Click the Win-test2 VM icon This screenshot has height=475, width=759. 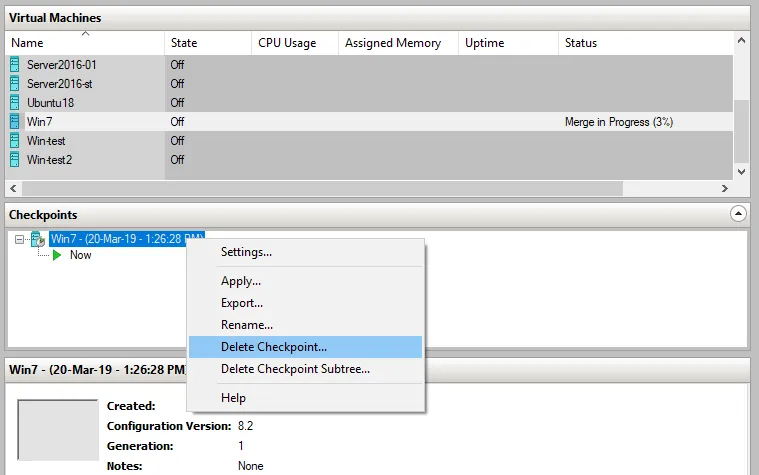pyautogui.click(x=15, y=159)
